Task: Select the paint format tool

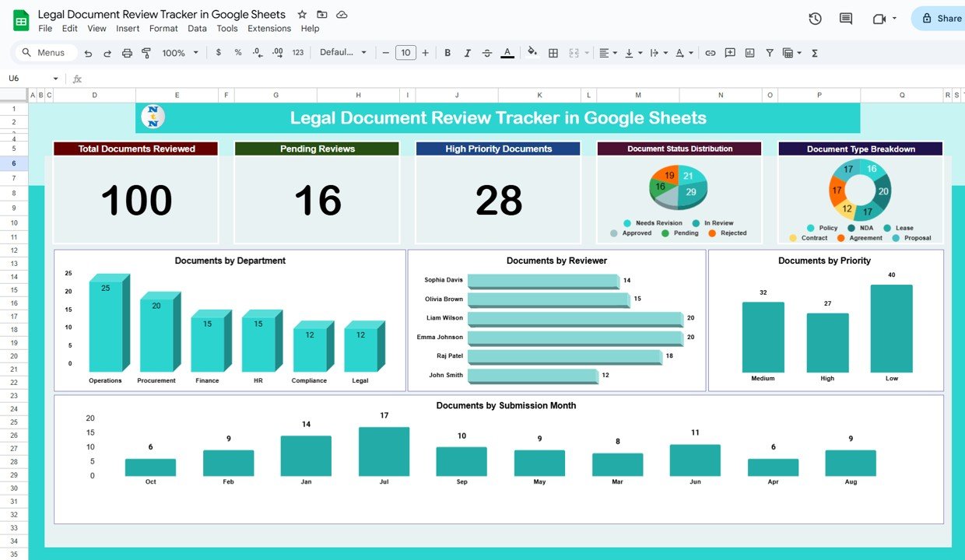Action: pos(146,53)
